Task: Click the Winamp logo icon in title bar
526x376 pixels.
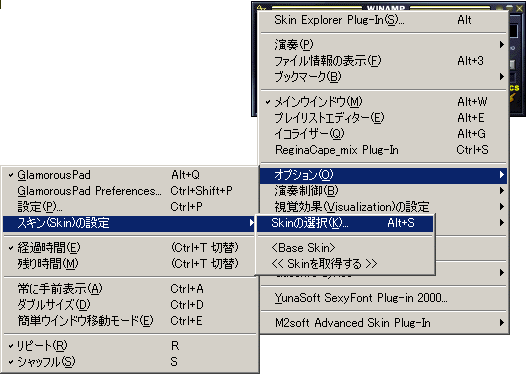Action: click(261, 7)
